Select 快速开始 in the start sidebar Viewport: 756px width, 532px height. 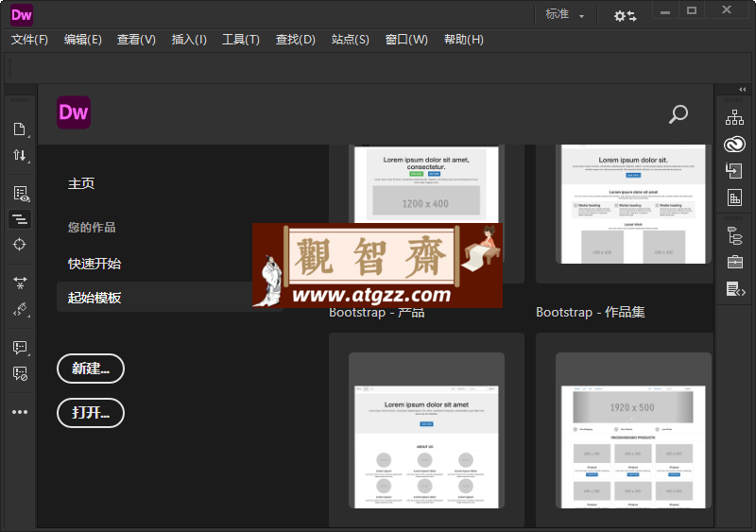tap(94, 264)
